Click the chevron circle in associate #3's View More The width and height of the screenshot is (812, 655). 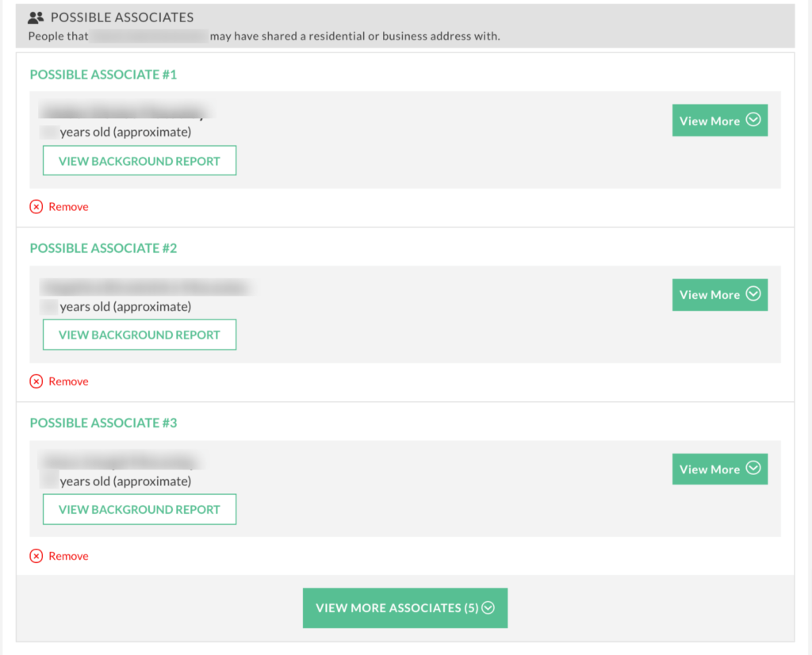tap(753, 468)
